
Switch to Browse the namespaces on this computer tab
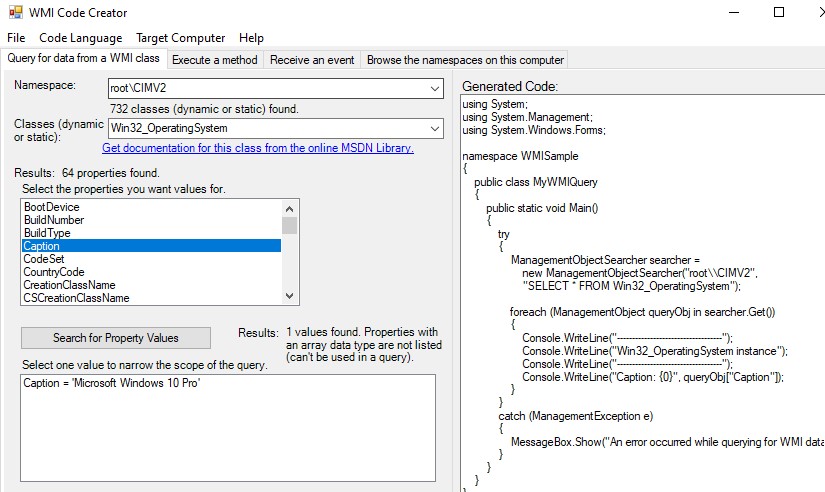pyautogui.click(x=465, y=60)
